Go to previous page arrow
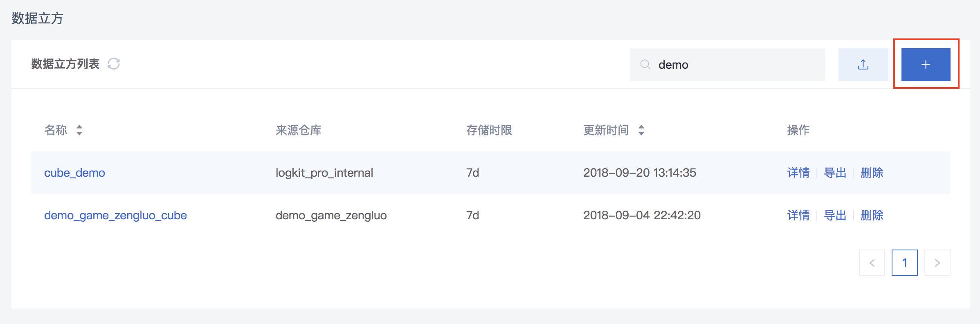Screen dimensions: 980x324 tap(872, 263)
